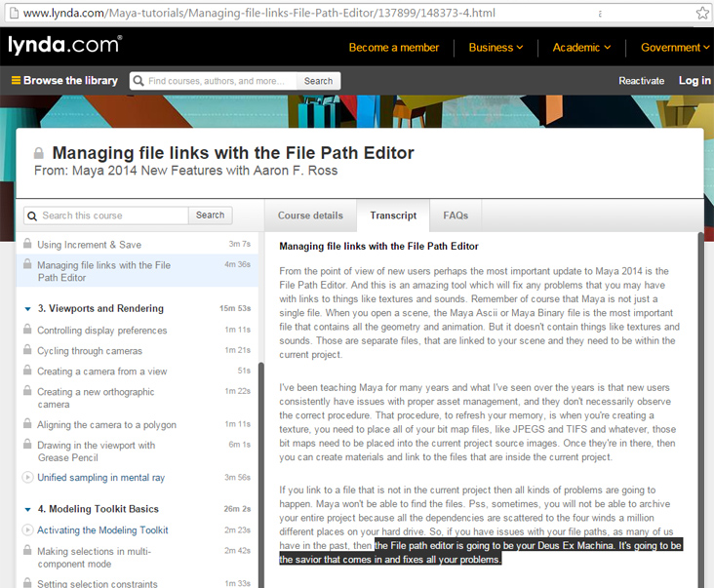The height and width of the screenshot is (588, 714).
Task: Switch to the Course details tab
Action: coord(310,216)
